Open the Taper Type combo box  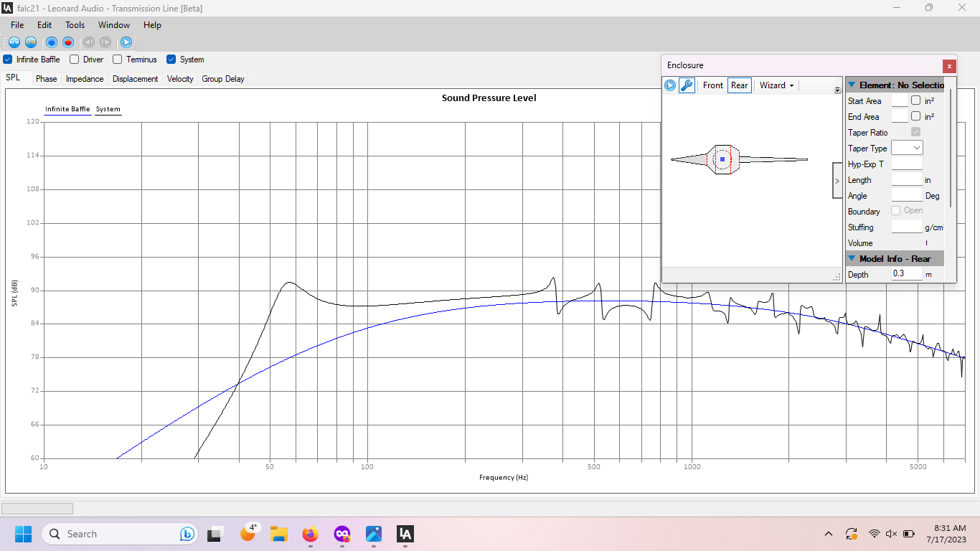pyautogui.click(x=907, y=148)
